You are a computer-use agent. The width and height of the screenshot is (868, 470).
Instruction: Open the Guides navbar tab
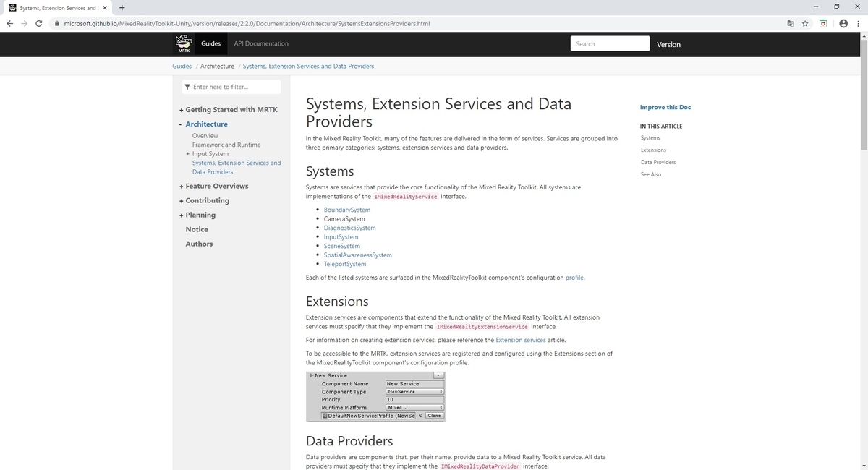210,43
